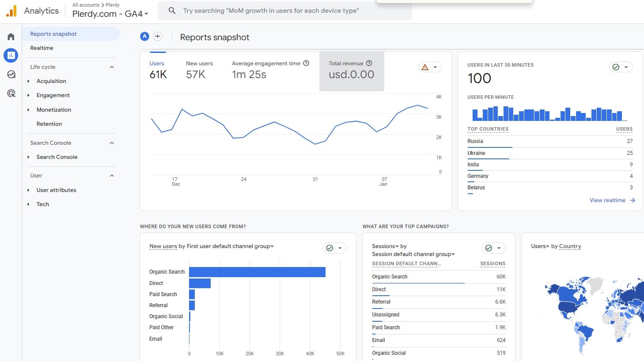
Task: Click Paid Search row in sessions table
Action: (x=439, y=328)
